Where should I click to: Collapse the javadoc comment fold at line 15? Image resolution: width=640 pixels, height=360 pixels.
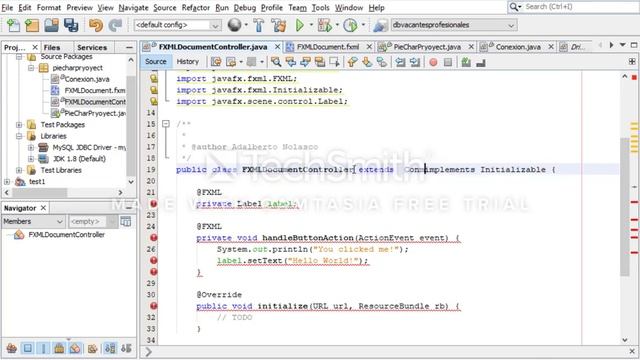click(x=166, y=124)
